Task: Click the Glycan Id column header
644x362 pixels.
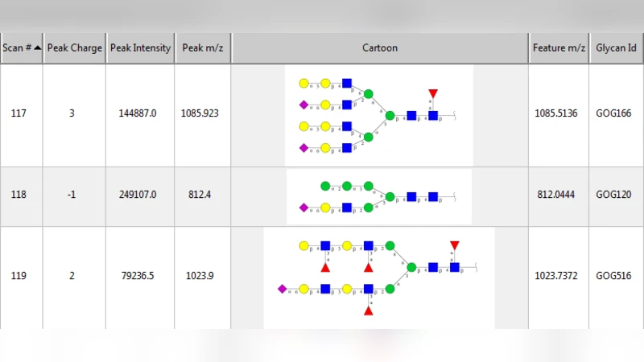Action: [616, 47]
